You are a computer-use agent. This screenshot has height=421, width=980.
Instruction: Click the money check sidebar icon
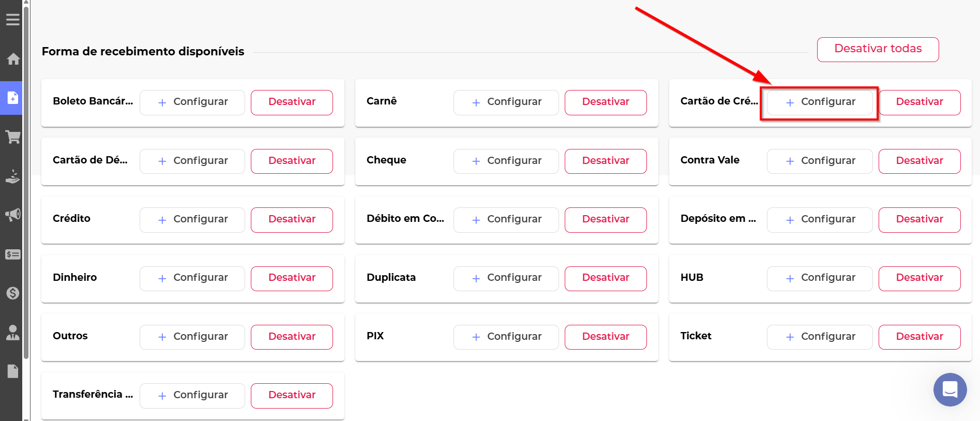coord(13,254)
